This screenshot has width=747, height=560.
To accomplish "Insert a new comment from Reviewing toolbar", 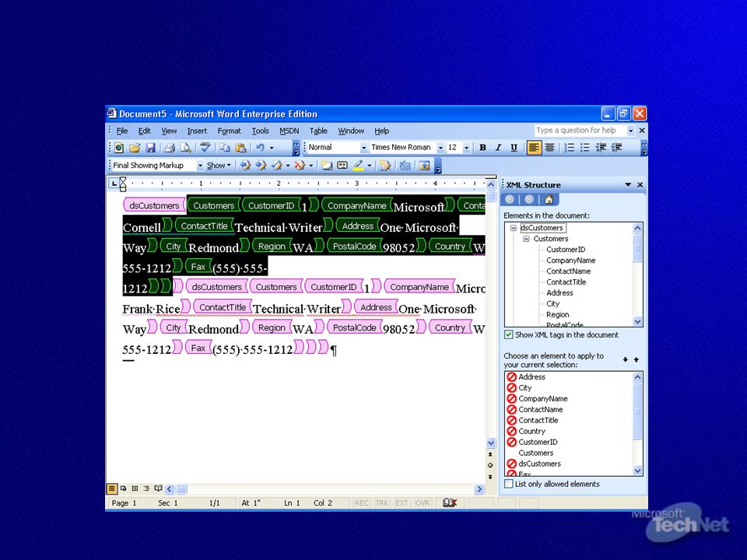I will coord(327,166).
